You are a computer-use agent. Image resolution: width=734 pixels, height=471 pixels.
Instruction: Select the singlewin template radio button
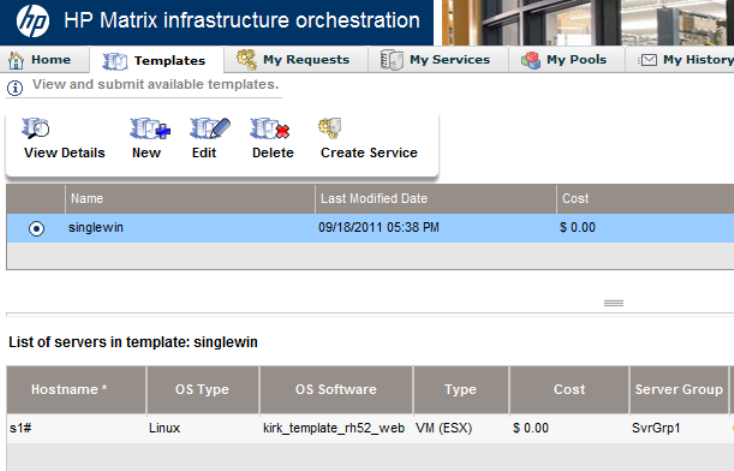(x=37, y=228)
